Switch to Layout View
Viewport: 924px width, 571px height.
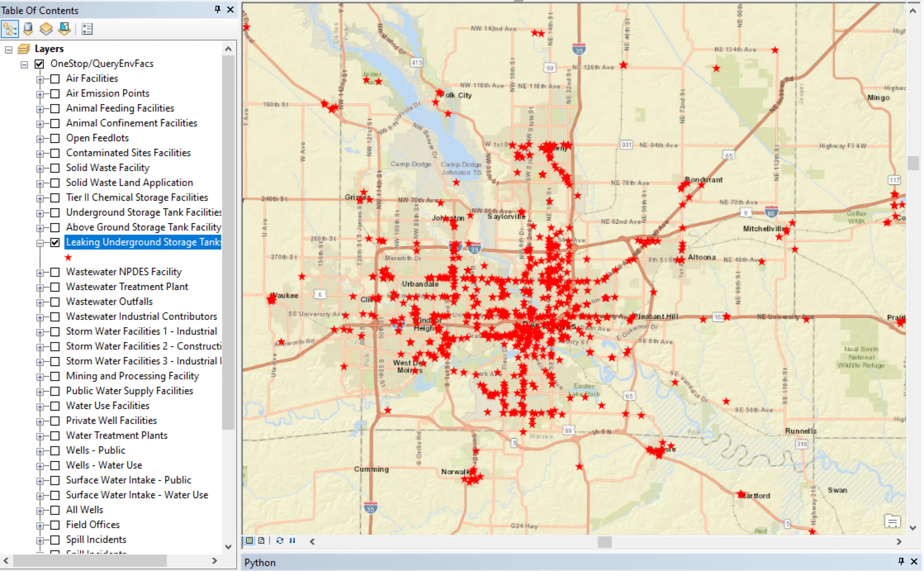pos(261,540)
